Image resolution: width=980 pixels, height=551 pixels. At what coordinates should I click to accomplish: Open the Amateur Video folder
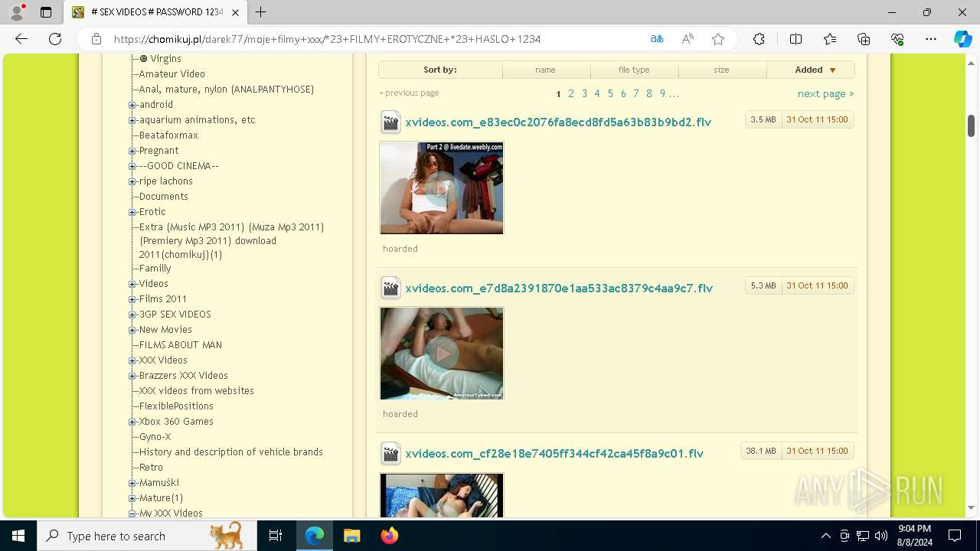coord(172,74)
